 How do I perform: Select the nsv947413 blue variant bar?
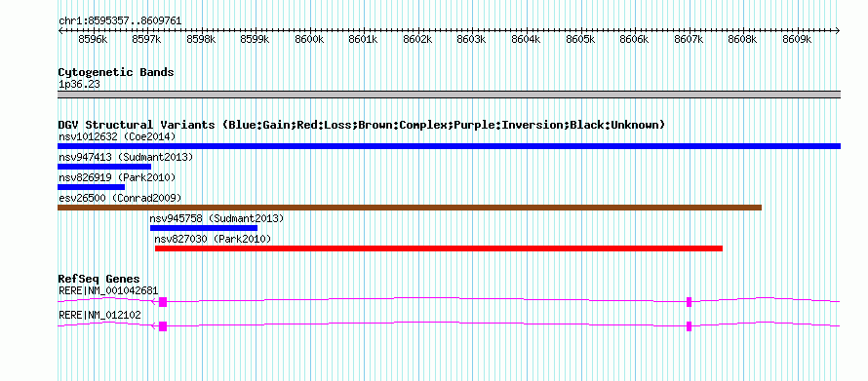(x=104, y=167)
